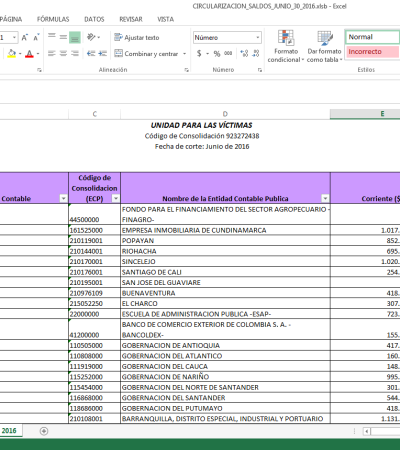400x450 pixels.
Task: Add a new sheet with plus button
Action: (x=44, y=431)
